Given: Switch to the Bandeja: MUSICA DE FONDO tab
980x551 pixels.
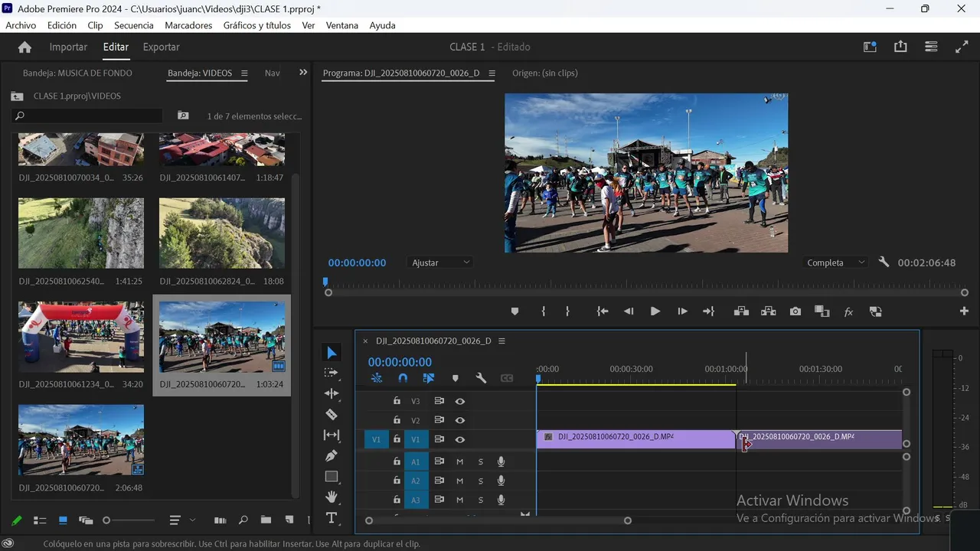Looking at the screenshot, I should pyautogui.click(x=77, y=73).
